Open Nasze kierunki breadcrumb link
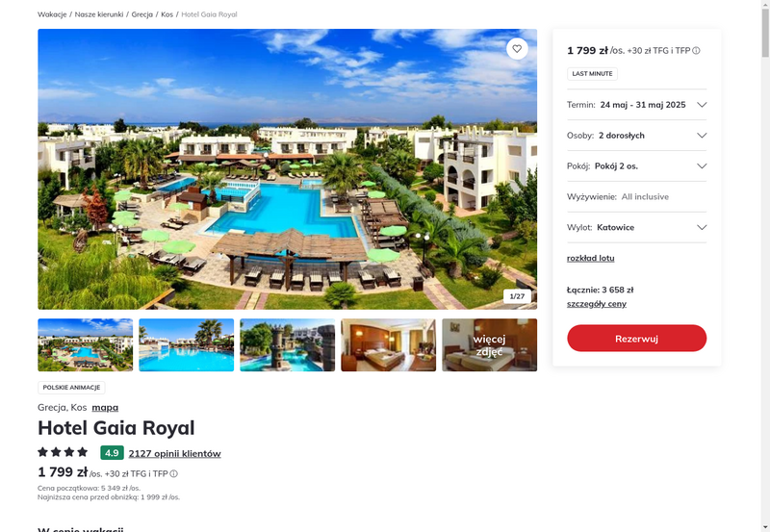The height and width of the screenshot is (532, 770). (99, 14)
